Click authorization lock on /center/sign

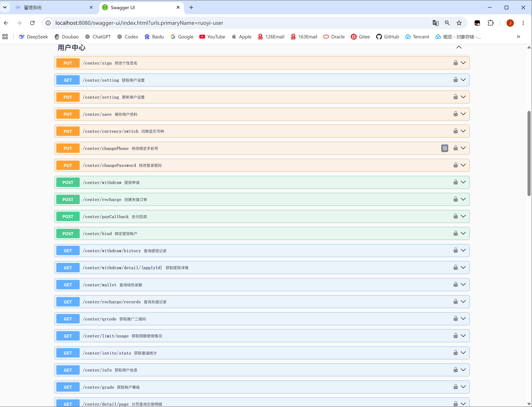click(455, 63)
